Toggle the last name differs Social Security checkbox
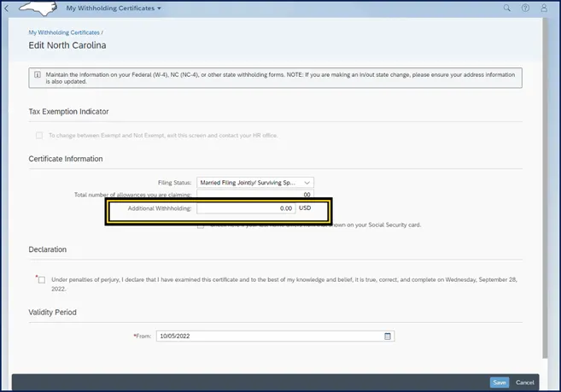This screenshot has height=392, width=561. click(x=201, y=225)
